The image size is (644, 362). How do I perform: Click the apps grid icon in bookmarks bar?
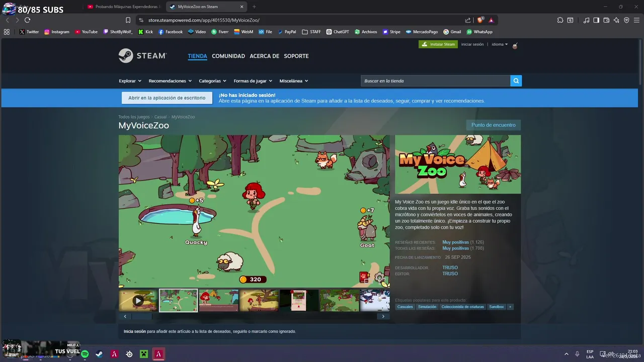pos(7,32)
